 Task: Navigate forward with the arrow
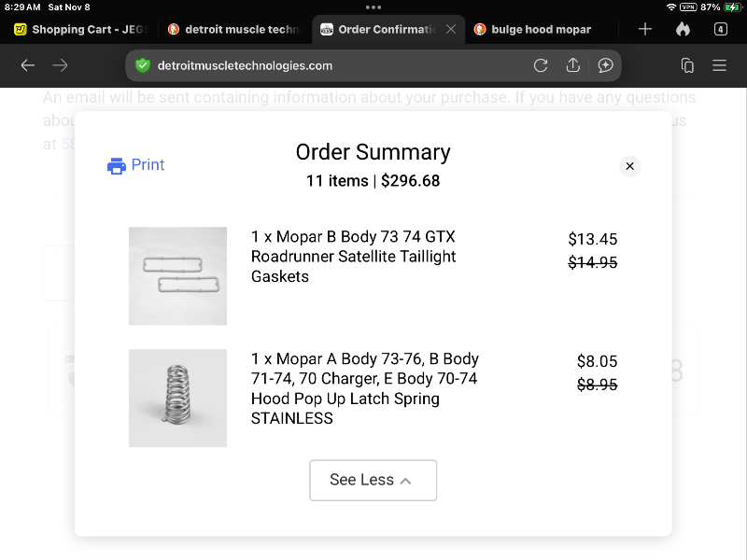pos(61,65)
